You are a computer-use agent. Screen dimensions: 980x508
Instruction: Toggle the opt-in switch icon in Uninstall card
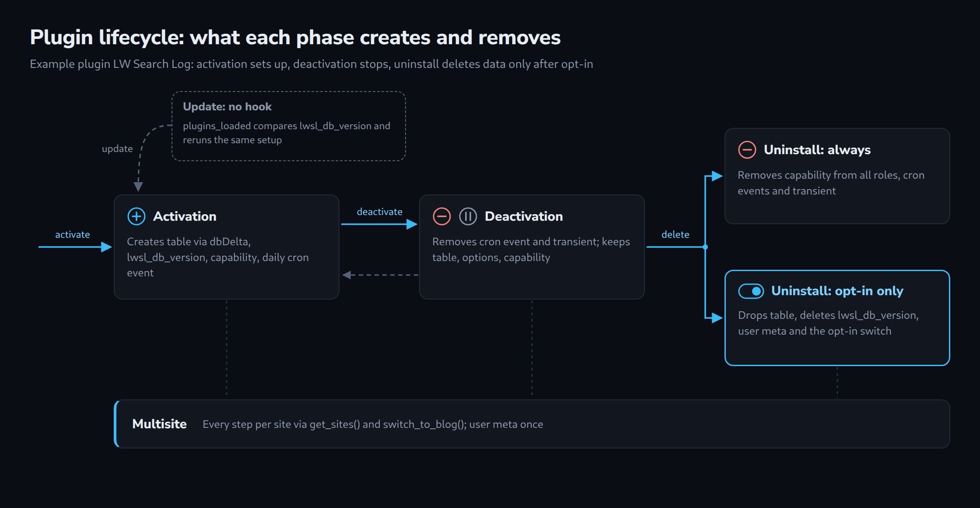tap(751, 291)
